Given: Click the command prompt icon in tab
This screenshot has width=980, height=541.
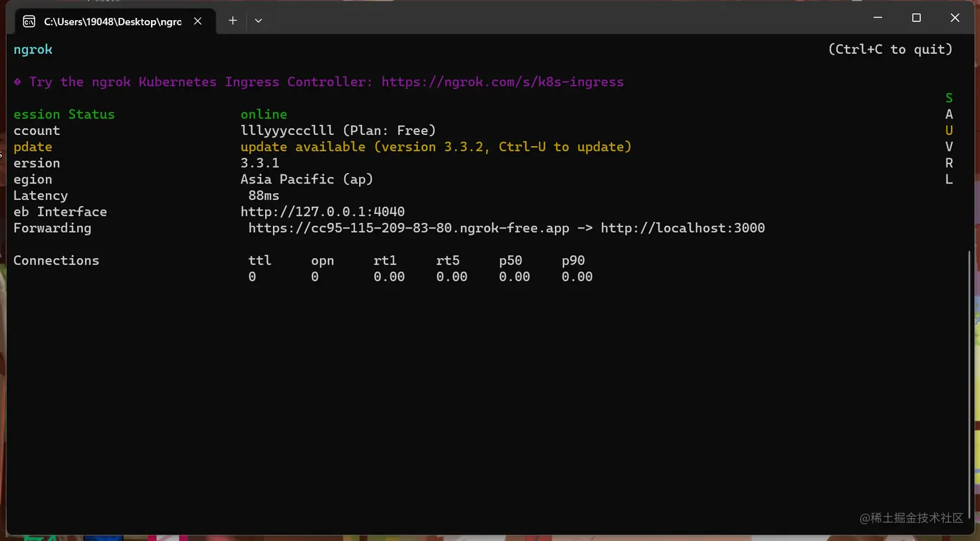Looking at the screenshot, I should [x=29, y=21].
